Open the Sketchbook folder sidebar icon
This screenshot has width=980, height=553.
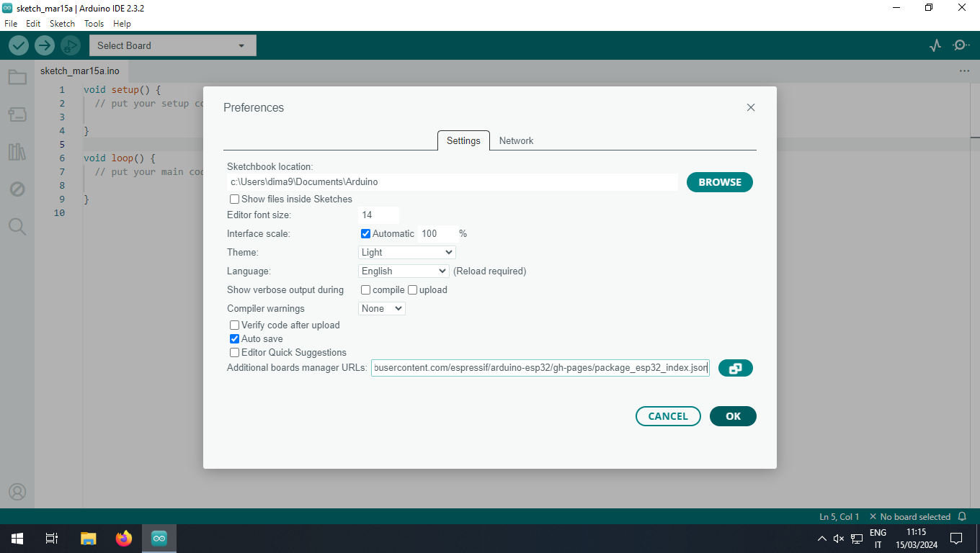pyautogui.click(x=17, y=77)
